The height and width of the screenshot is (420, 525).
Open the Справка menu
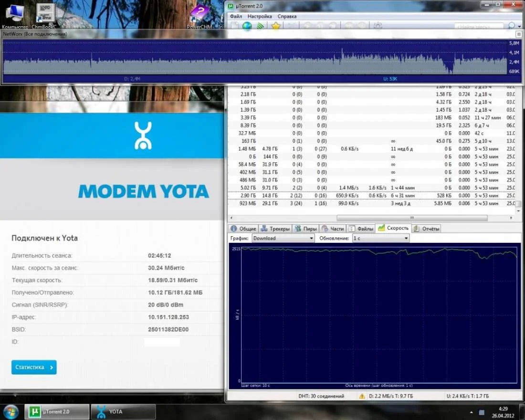click(287, 16)
